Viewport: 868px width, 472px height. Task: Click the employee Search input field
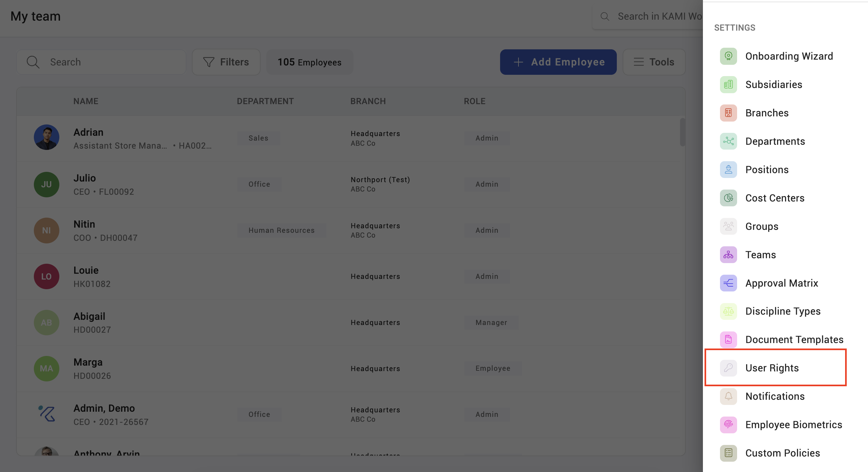101,62
